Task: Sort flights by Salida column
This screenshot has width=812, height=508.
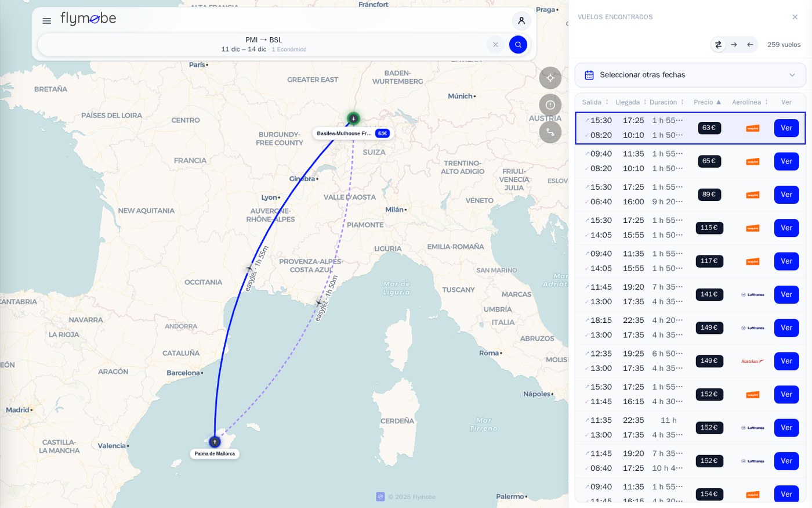Action: pos(595,102)
